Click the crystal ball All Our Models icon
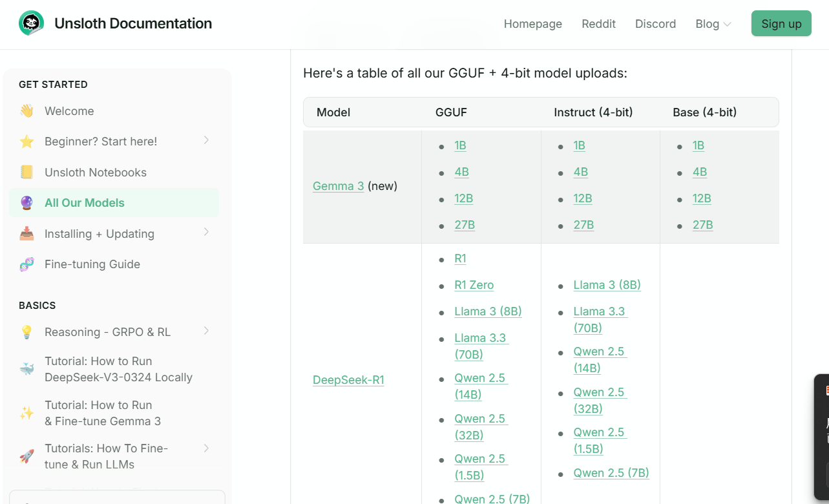 point(26,203)
